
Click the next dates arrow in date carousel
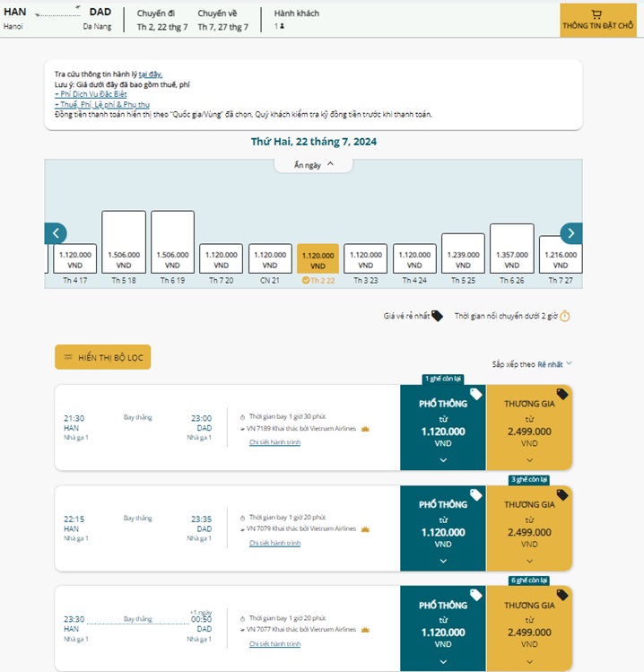click(570, 233)
